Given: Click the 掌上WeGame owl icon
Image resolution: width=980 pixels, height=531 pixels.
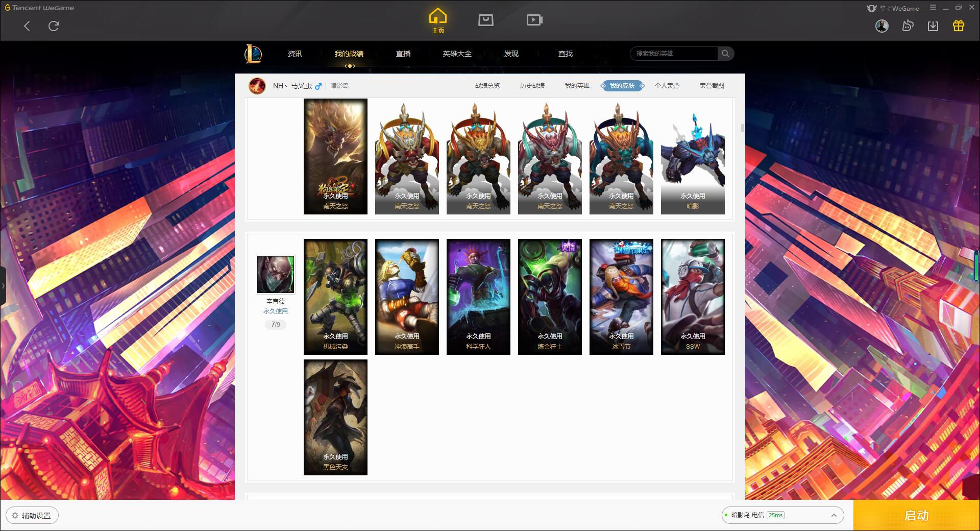Looking at the screenshot, I should click(872, 8).
